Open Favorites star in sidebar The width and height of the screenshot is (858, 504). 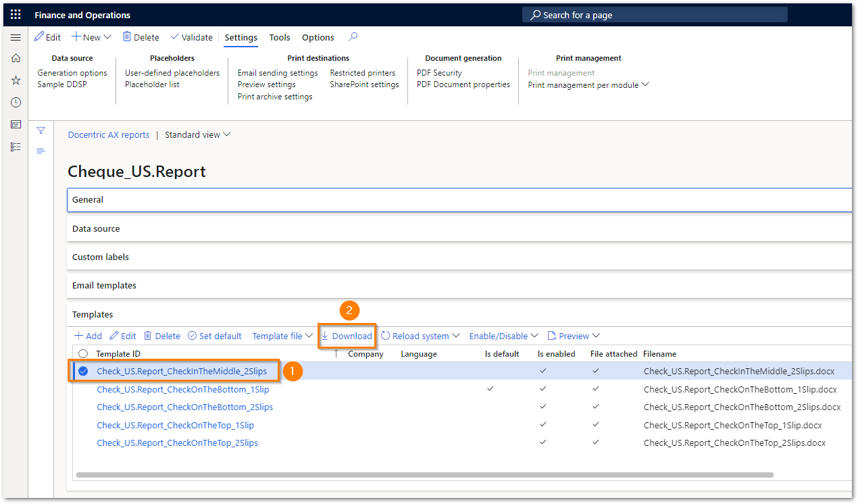click(16, 80)
